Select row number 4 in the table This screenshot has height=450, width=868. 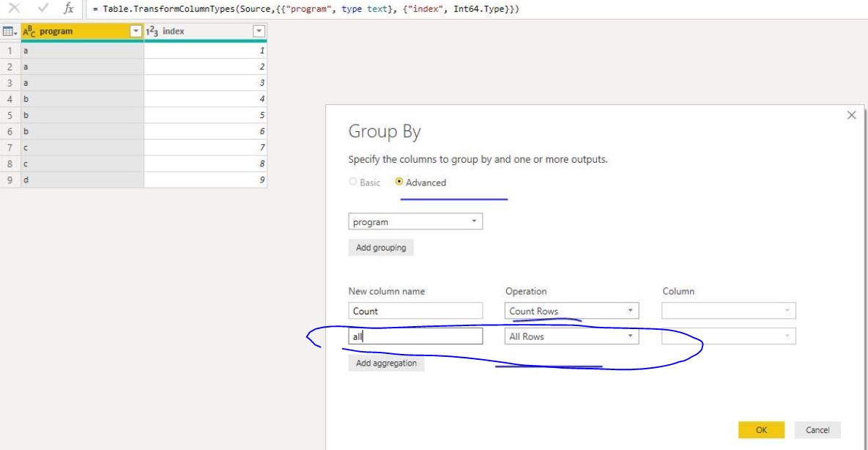click(x=10, y=99)
